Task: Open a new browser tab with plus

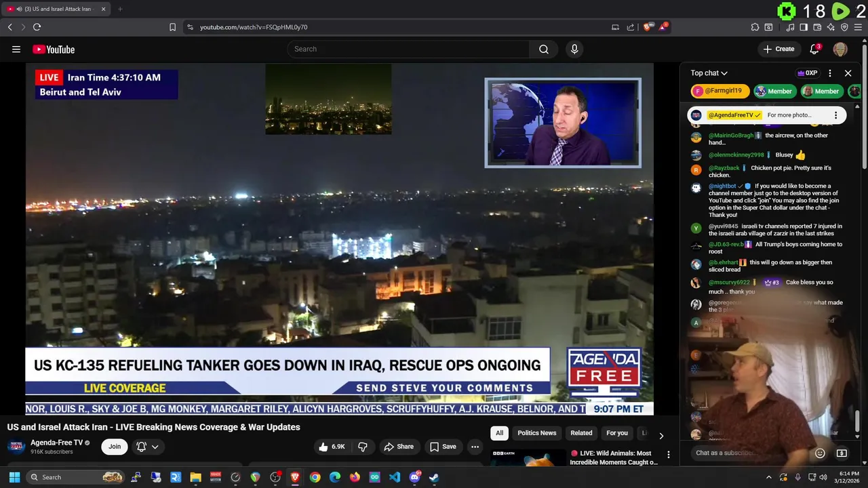Action: [120, 9]
